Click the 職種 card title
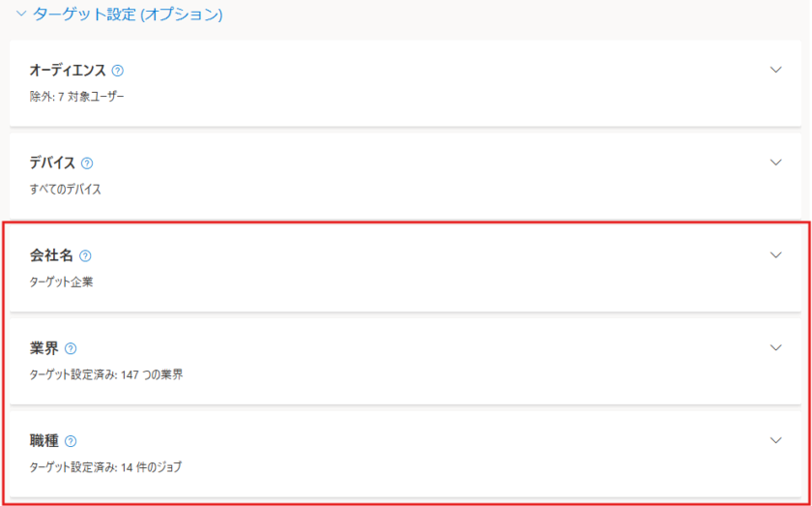812x506 pixels. 43,441
